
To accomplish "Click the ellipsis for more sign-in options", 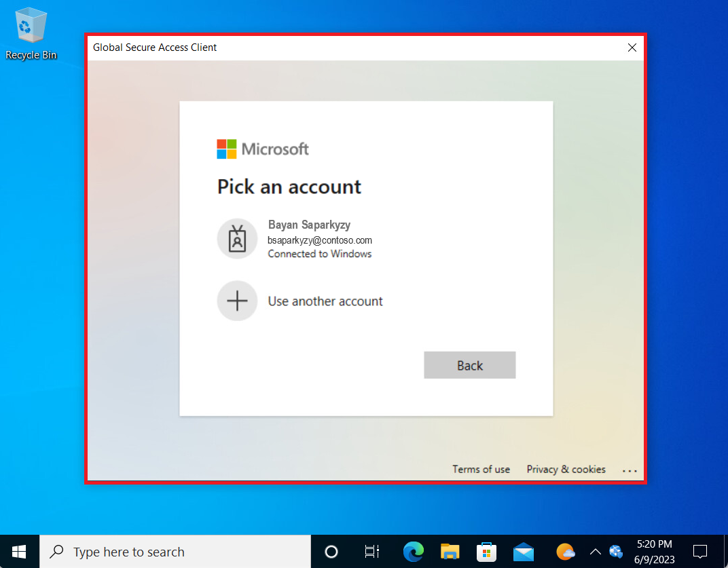I will tap(630, 470).
